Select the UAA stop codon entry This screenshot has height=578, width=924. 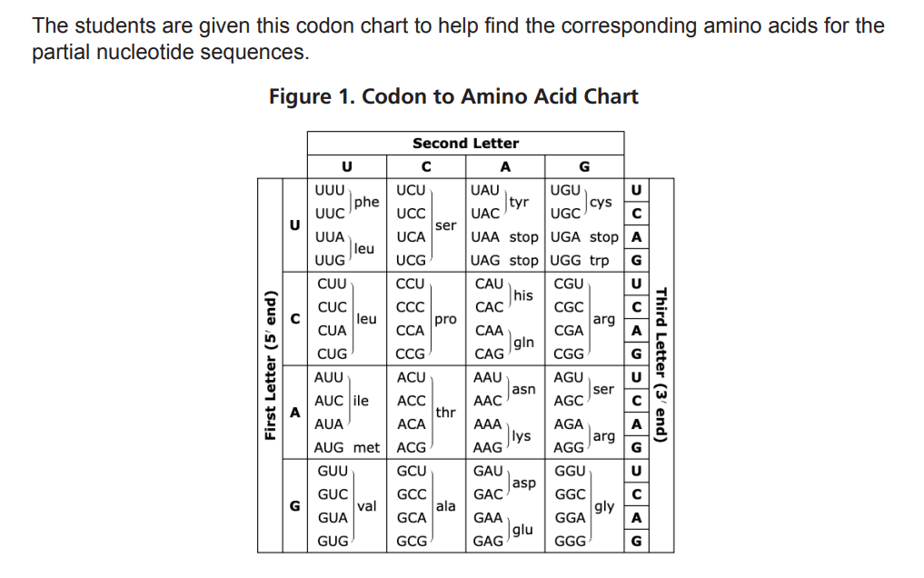(x=504, y=237)
